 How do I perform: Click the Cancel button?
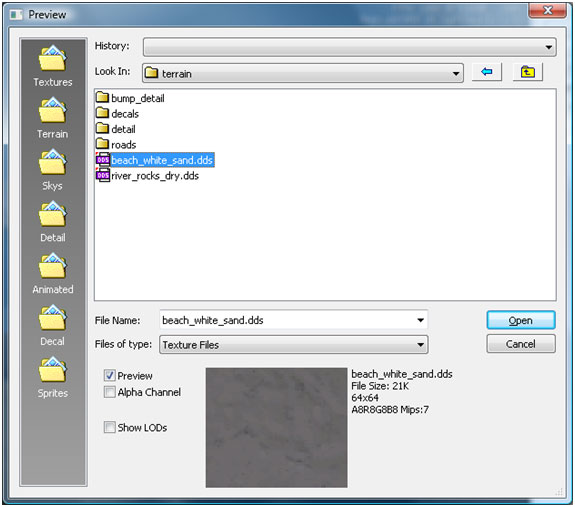point(521,344)
